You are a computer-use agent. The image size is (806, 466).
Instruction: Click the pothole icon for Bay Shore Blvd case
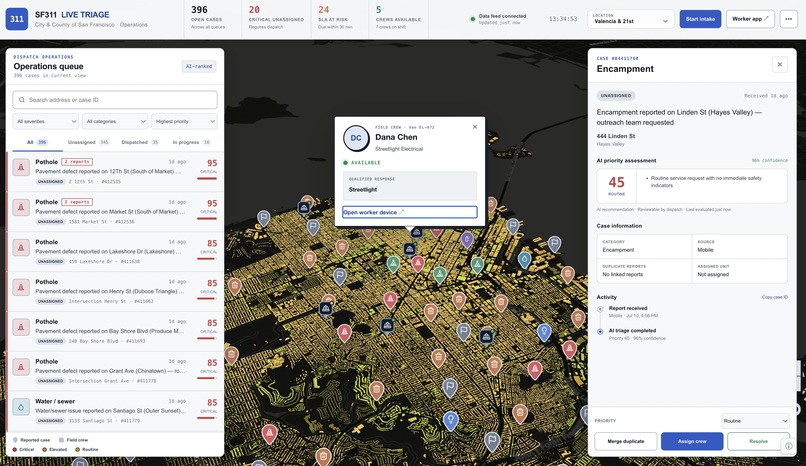(21, 327)
